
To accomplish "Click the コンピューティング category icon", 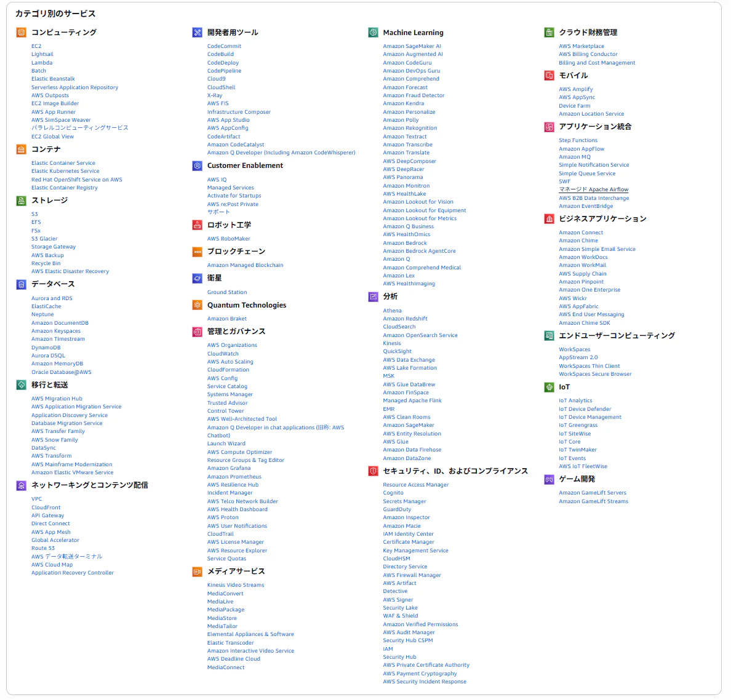I will point(22,32).
